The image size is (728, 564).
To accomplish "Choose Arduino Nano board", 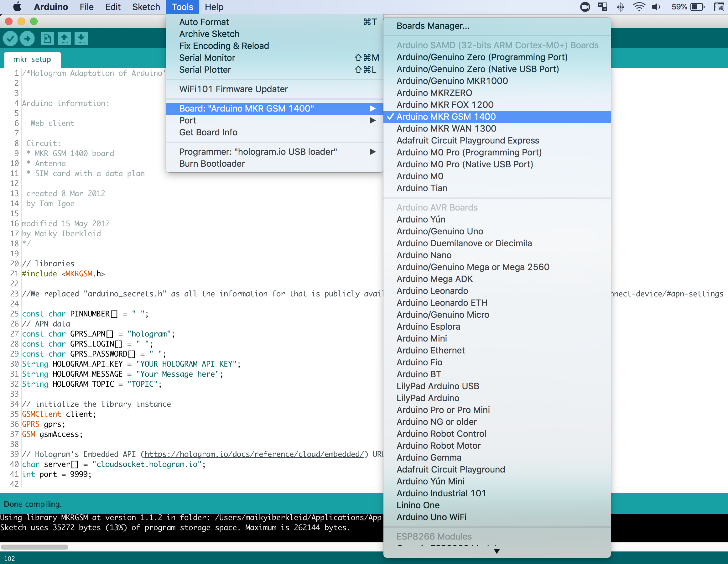I will 497,255.
